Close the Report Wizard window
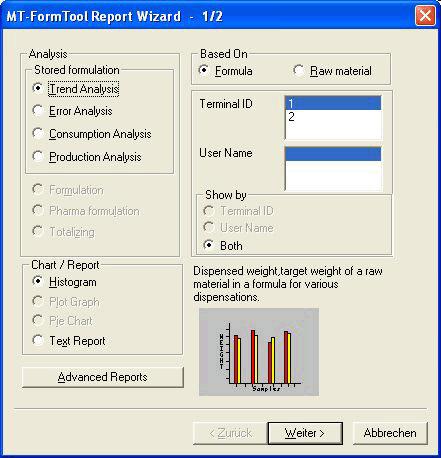441x458 pixels. (x=425, y=15)
